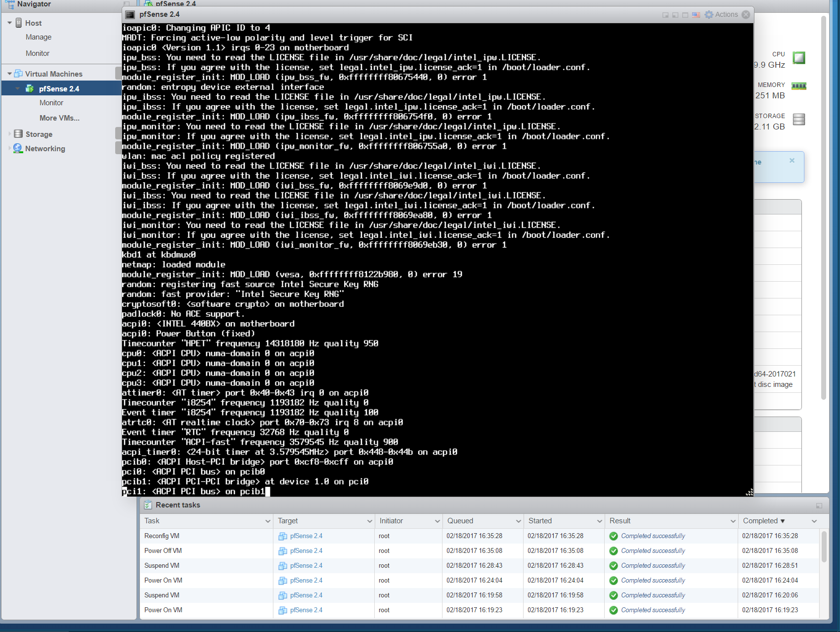Close the pfSense 2.4 console window
The width and height of the screenshot is (840, 632).
(x=746, y=14)
